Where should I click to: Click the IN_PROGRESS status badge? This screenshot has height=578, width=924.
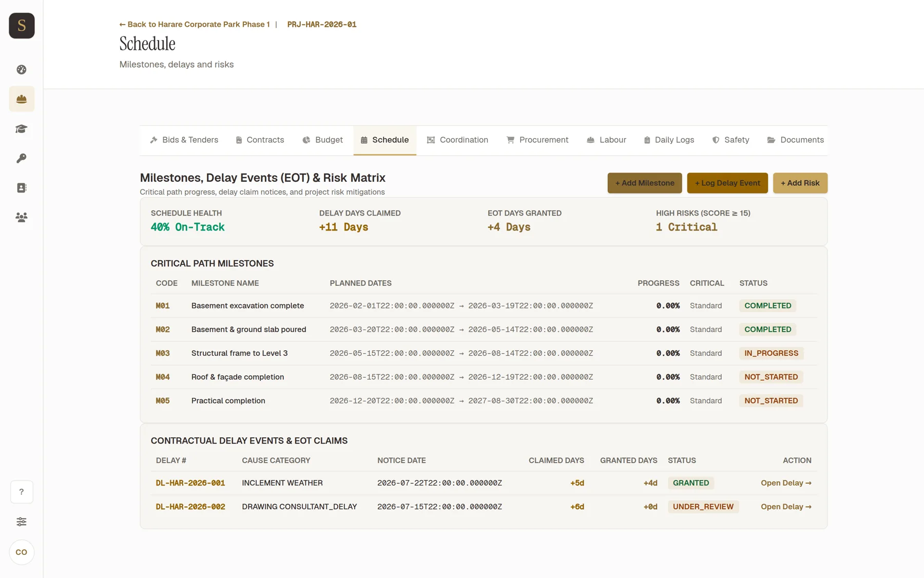771,353
